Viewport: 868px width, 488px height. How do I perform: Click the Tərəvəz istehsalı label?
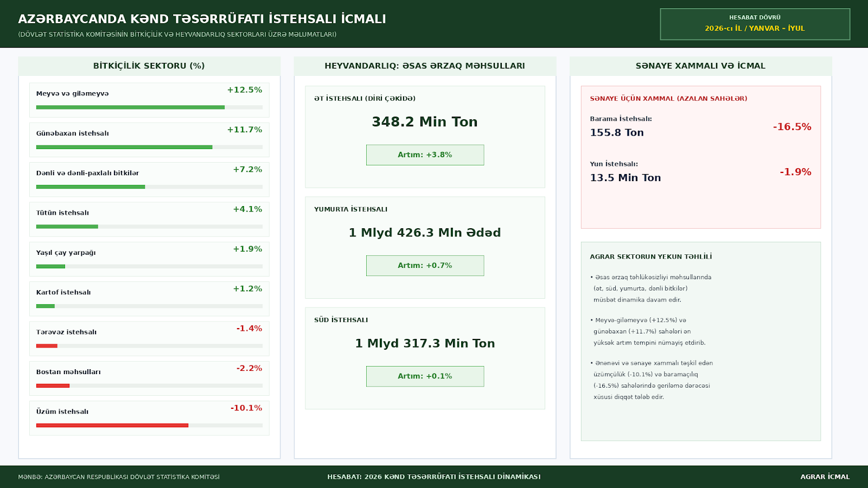pos(66,332)
